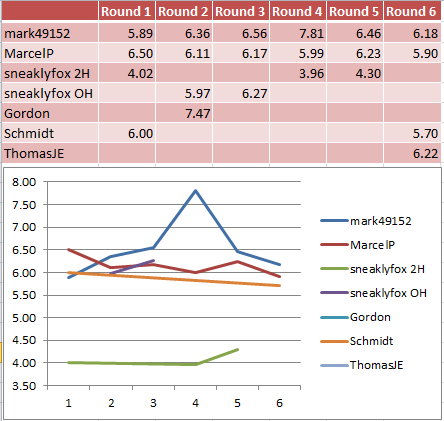The image size is (444, 421).
Task: Click the blue mark49152 legend color swatch
Action: click(x=334, y=221)
